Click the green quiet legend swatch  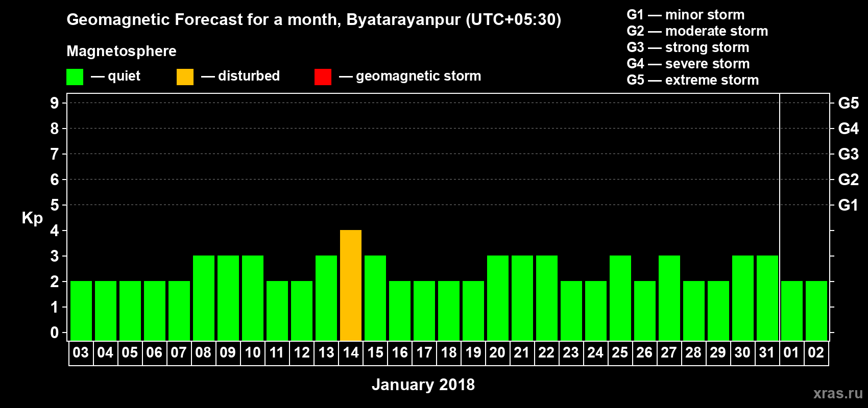[x=75, y=77]
